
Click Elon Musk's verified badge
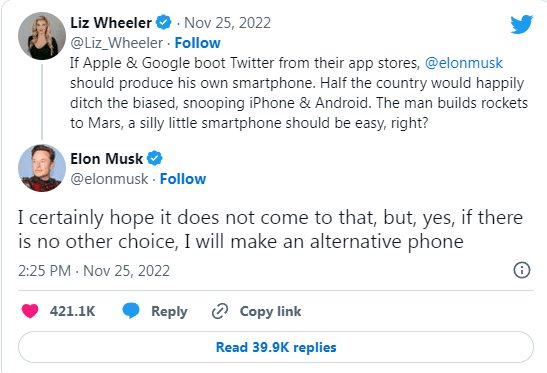coord(155,158)
